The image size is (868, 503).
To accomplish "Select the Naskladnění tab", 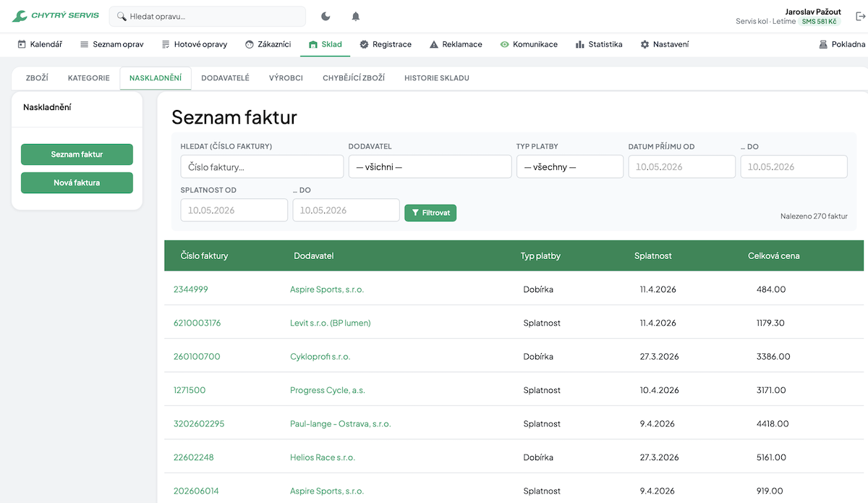I will [156, 77].
